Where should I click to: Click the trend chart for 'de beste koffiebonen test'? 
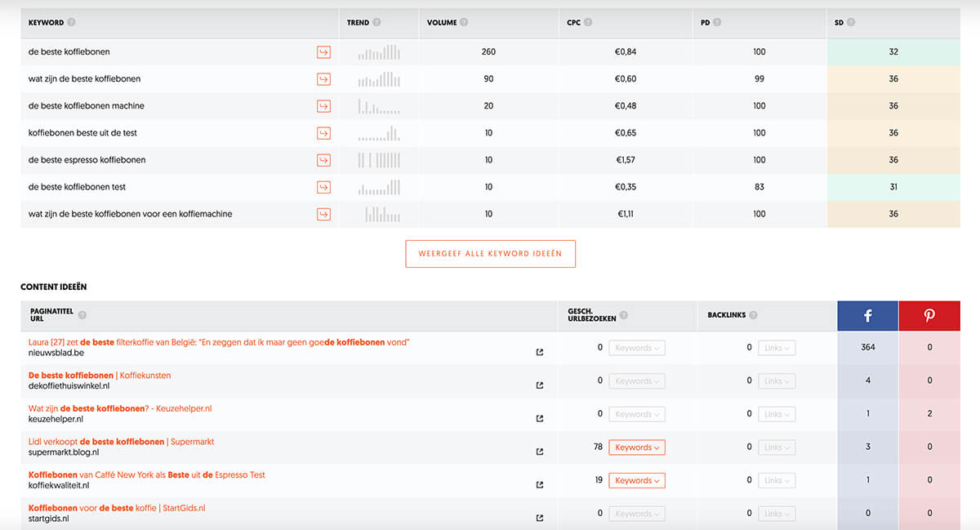point(379,188)
